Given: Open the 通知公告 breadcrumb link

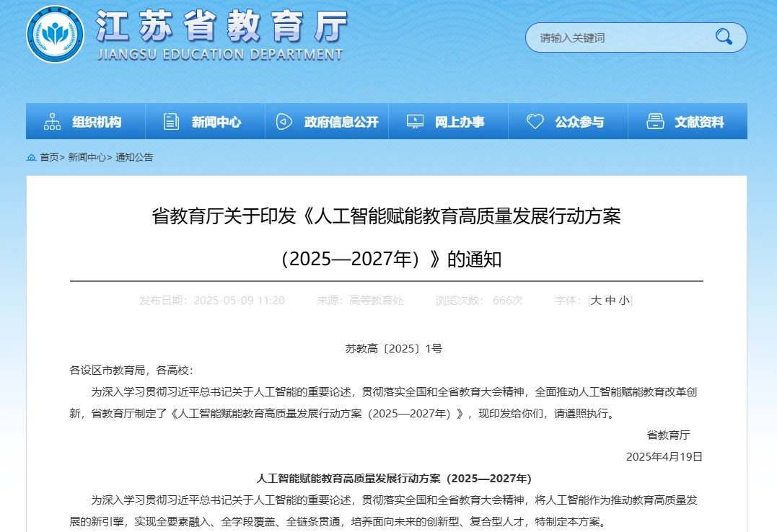Looking at the screenshot, I should tap(134, 157).
